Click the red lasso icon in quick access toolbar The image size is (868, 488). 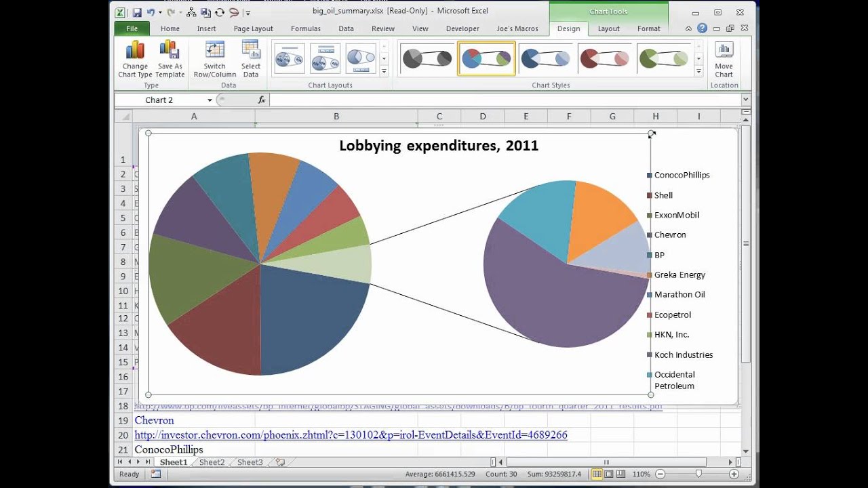coord(234,12)
